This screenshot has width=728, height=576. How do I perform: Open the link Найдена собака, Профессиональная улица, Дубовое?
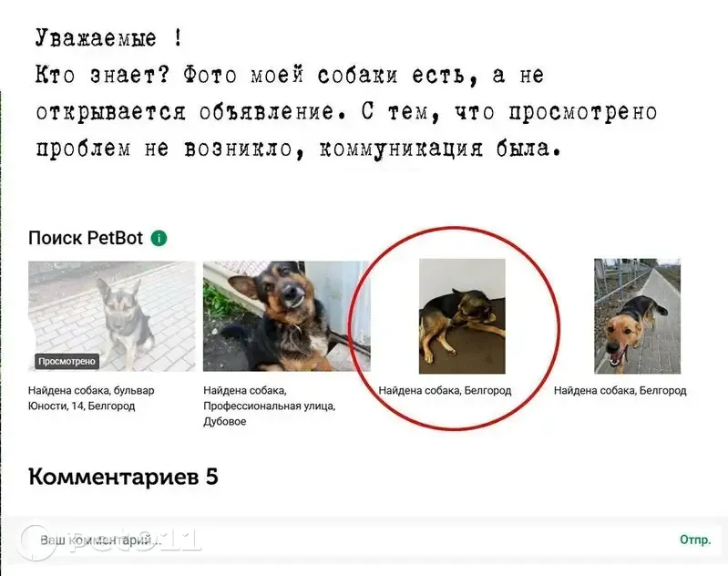coord(270,406)
